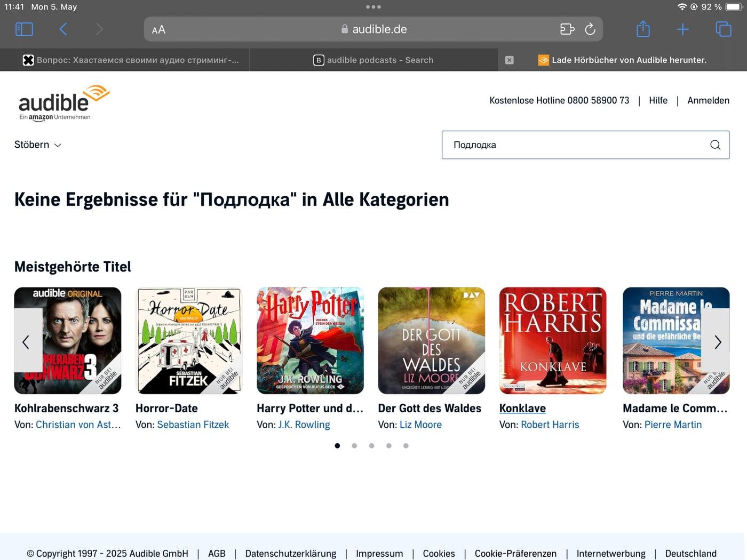
Task: Open the Konklave cover thumbnail
Action: (x=553, y=341)
